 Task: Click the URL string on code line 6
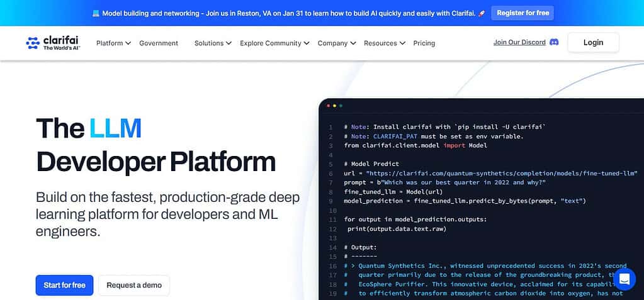[x=501, y=173]
